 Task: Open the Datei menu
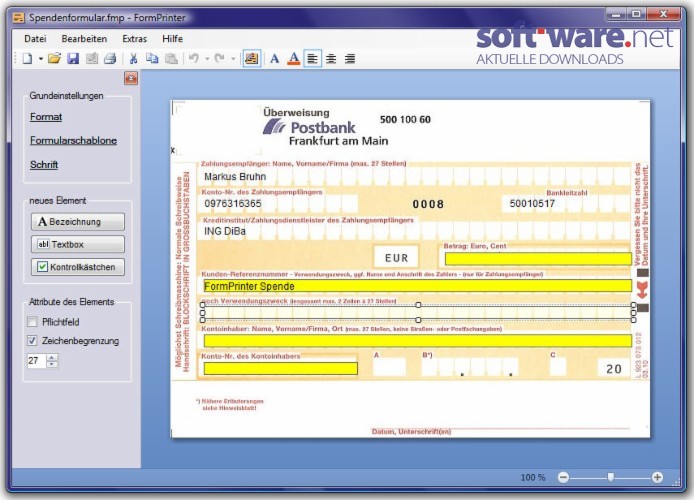point(35,39)
